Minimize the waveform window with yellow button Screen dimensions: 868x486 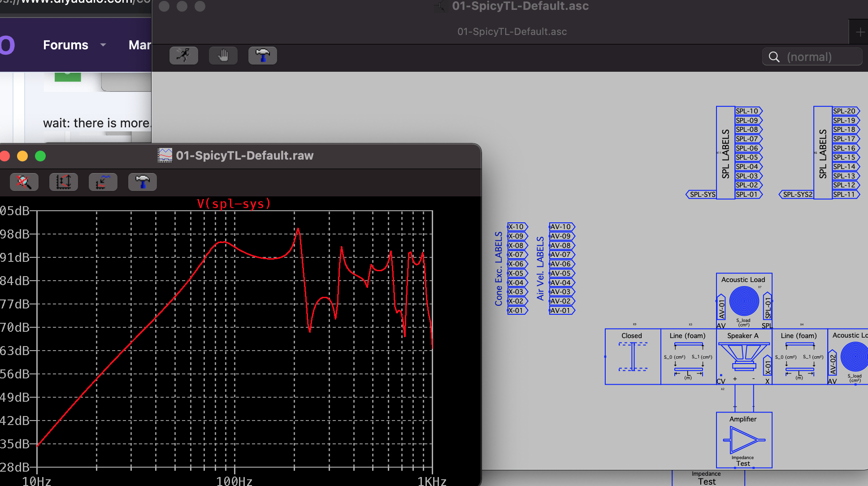(22, 156)
